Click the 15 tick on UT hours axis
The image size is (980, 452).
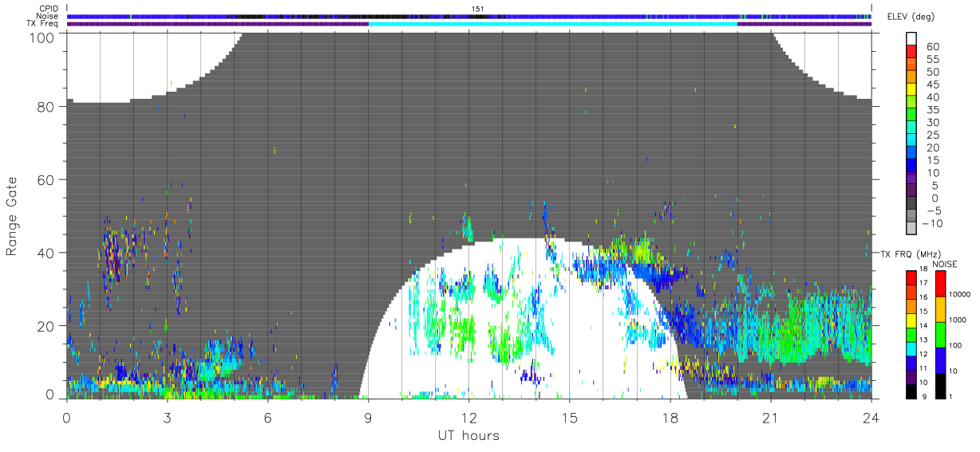570,416
